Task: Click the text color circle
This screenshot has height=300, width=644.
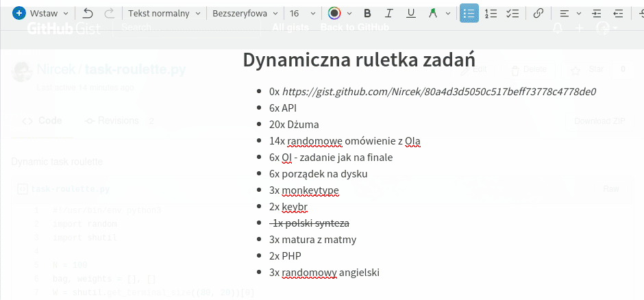Action: [335, 13]
